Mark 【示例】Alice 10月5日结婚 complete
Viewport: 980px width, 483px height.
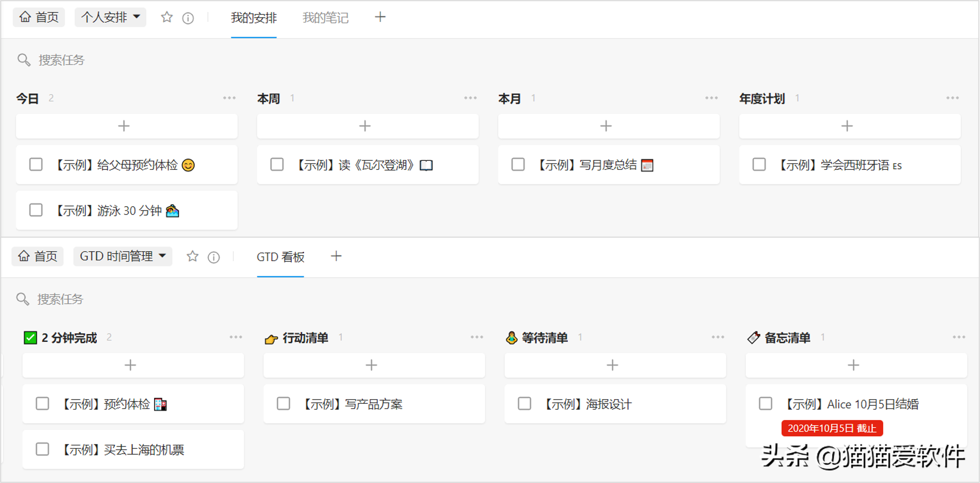coord(765,403)
